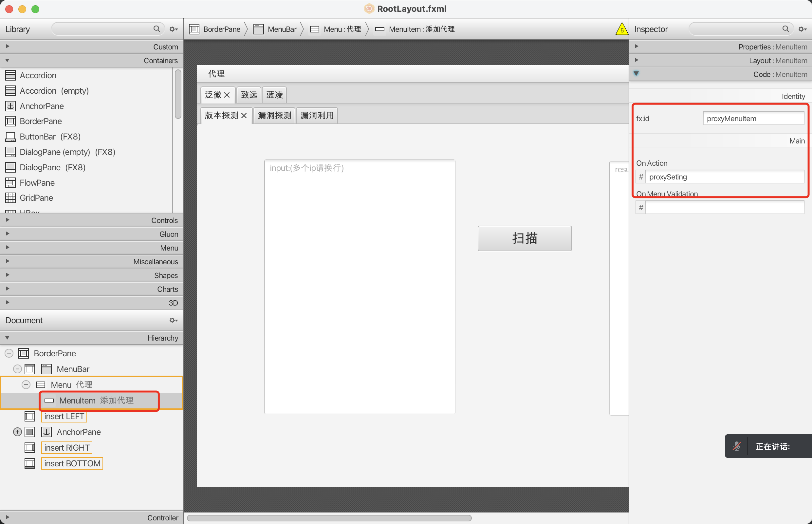
Task: Switch to the 漏洞利用 tab
Action: click(x=317, y=116)
